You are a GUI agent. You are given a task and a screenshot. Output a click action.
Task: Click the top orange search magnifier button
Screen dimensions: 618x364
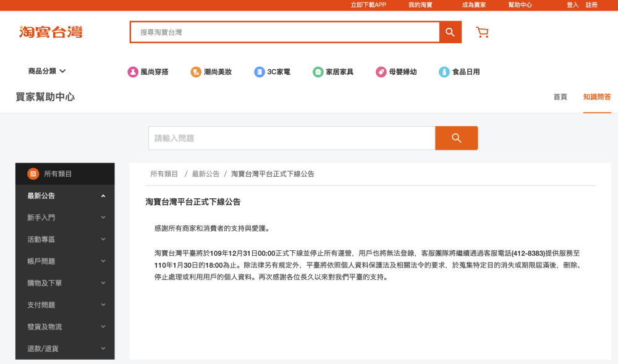coord(450,32)
